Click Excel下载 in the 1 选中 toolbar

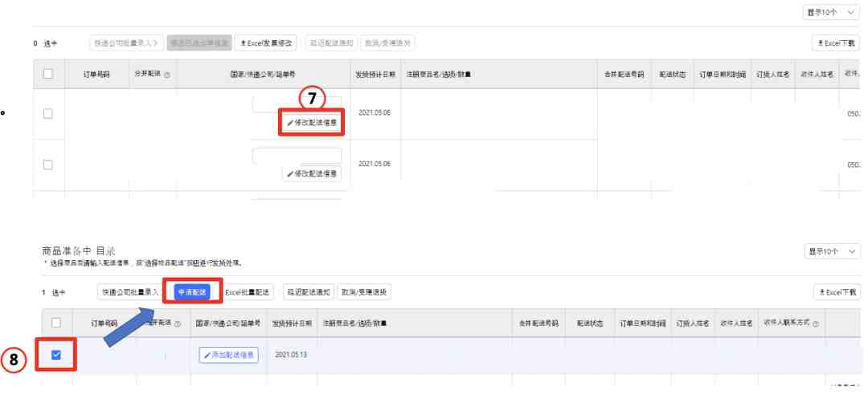tap(837, 292)
